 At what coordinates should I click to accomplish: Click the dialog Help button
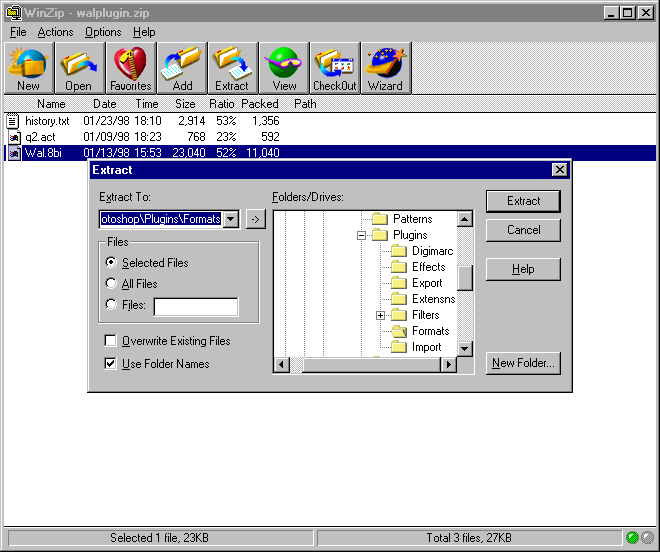(x=523, y=269)
